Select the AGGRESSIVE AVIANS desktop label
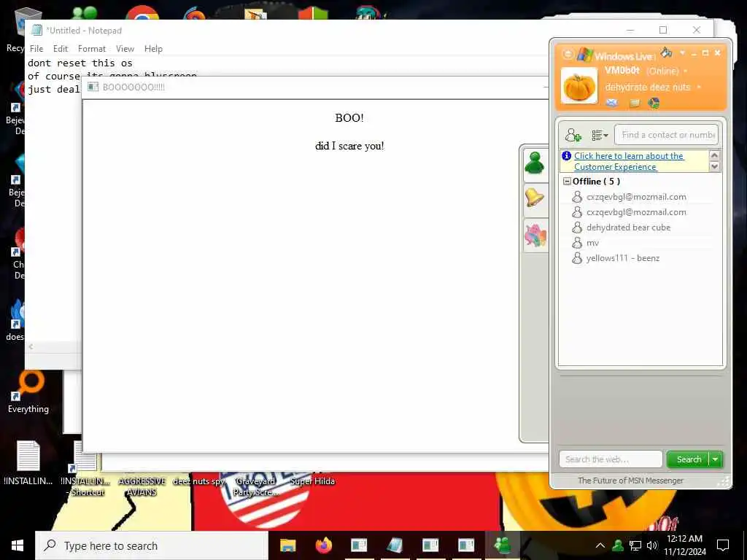747x560 pixels. point(142,486)
